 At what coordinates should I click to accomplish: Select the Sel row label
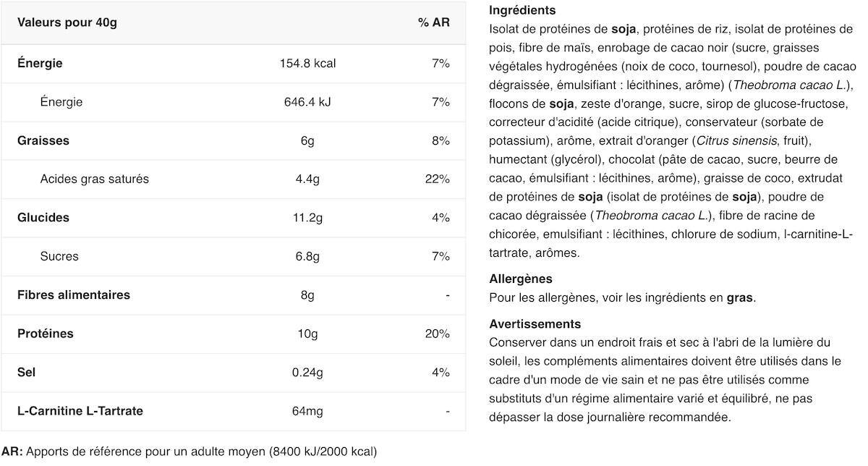pyautogui.click(x=27, y=373)
